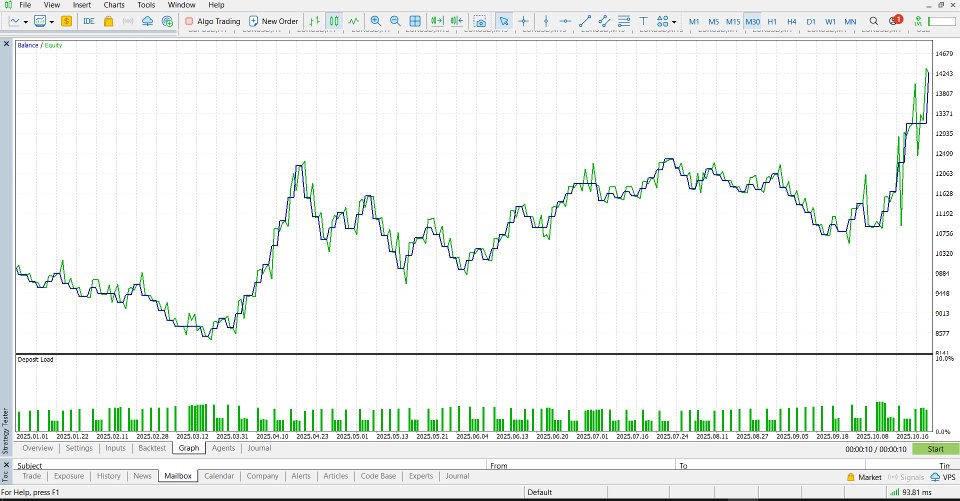960x501 pixels.
Task: Select the text label tool
Action: coord(643,21)
